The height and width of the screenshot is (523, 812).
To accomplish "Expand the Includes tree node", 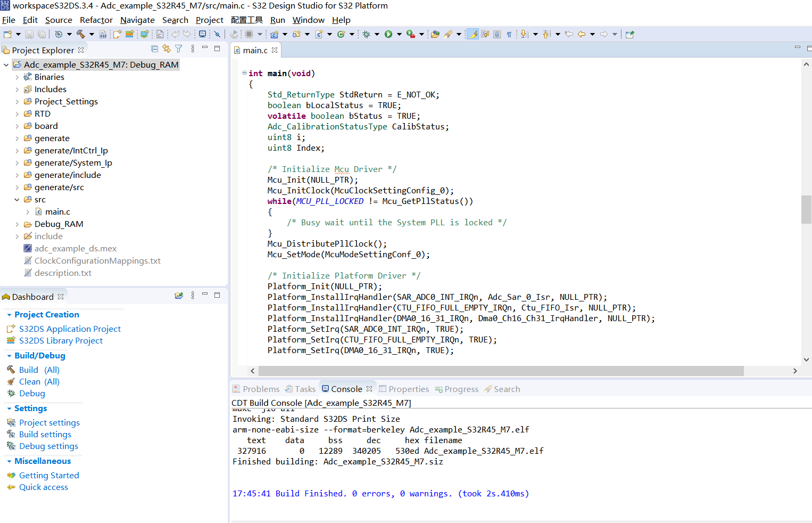I will (17, 89).
